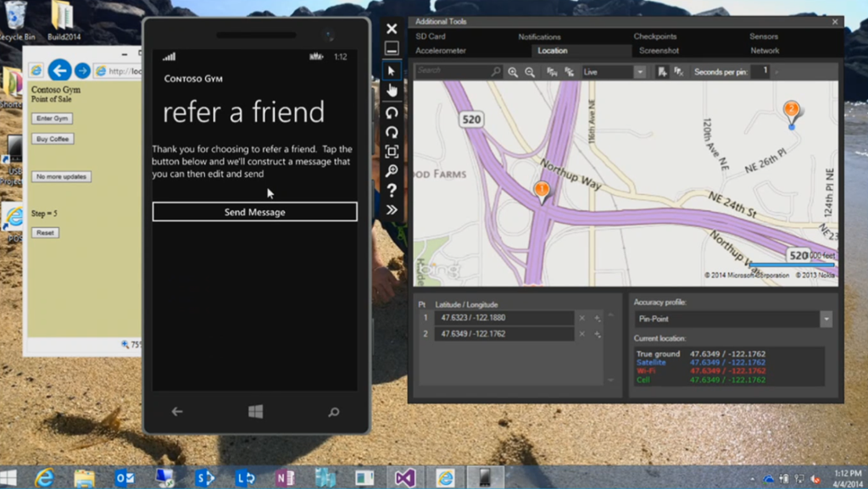868x489 pixels.
Task: Click the map search magnifier icon
Action: click(495, 71)
